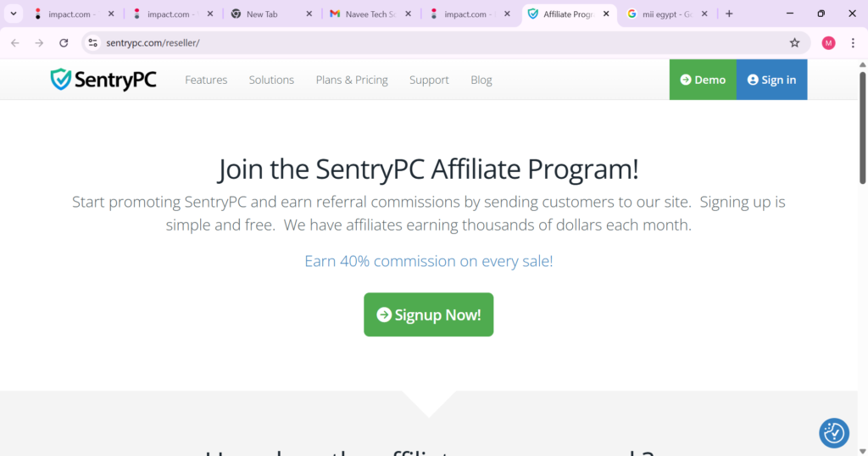The height and width of the screenshot is (456, 868).
Task: Click the round blue widget icon at bottom right
Action: pyautogui.click(x=834, y=433)
